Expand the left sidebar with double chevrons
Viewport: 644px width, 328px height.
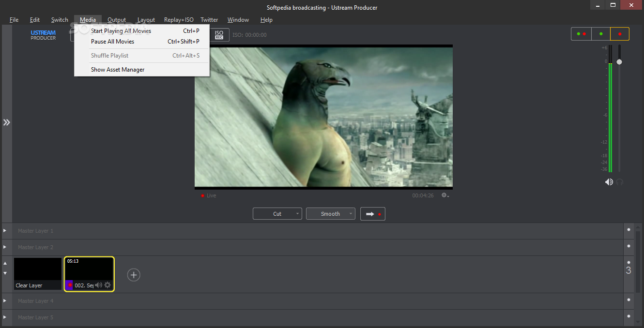pyautogui.click(x=6, y=122)
